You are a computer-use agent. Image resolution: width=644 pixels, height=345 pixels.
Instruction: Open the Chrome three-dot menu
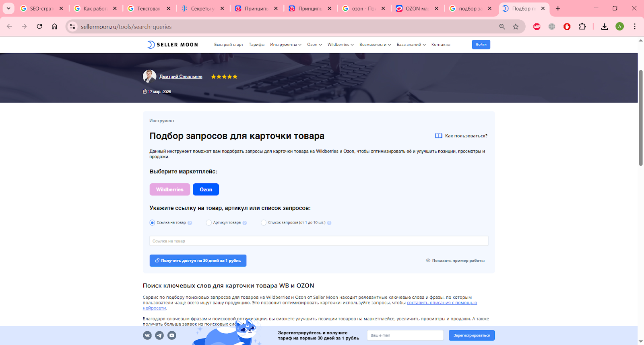(635, 27)
